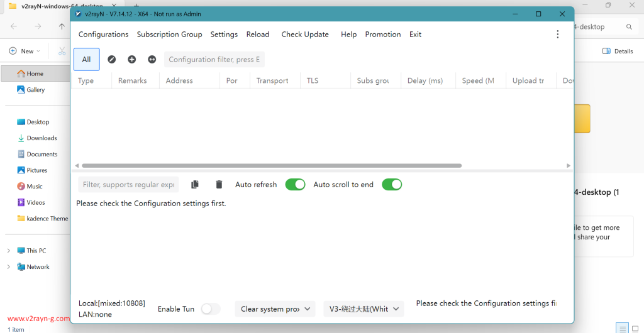
Task: Select Home in File Explorer sidebar
Action: click(x=36, y=74)
